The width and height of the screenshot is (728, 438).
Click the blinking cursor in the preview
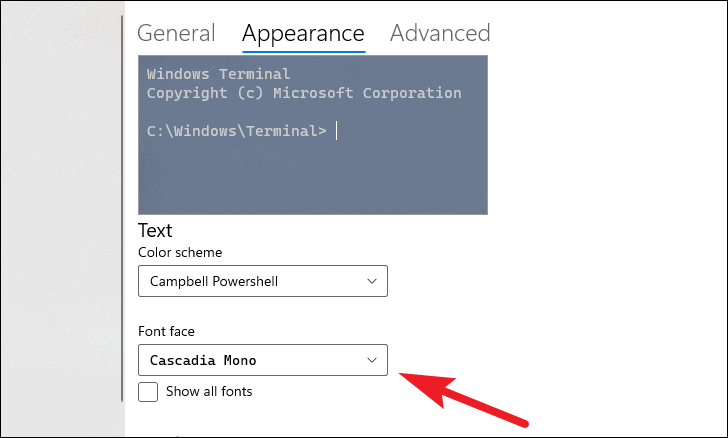337,131
